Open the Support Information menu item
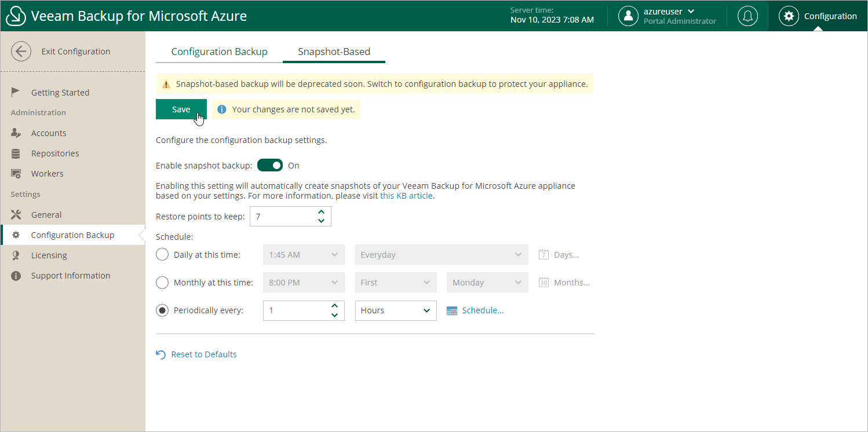868x432 pixels. 73,276
